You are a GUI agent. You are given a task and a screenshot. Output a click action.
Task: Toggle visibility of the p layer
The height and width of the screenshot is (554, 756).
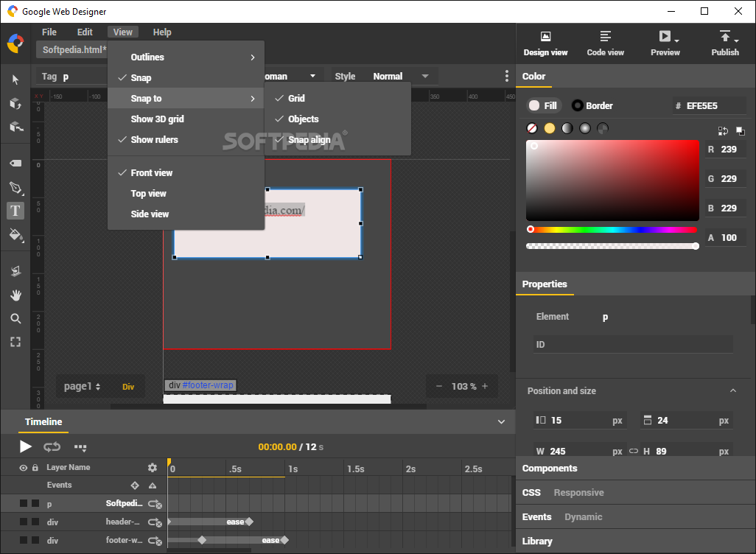[23, 503]
